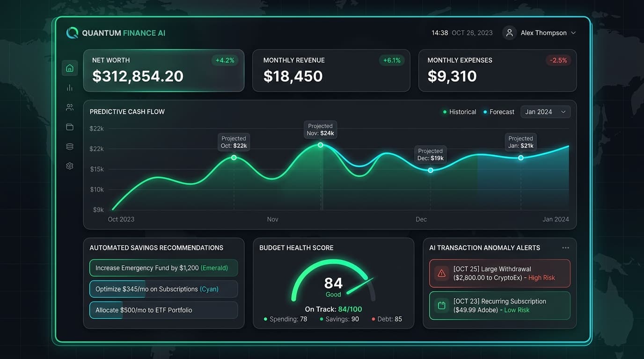Click the "Spending: 78" score
Viewport: 644px width, 359px height.
pyautogui.click(x=285, y=319)
